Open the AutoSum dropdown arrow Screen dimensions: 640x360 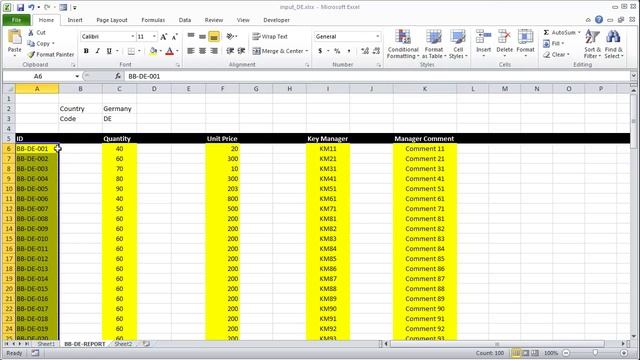pos(579,33)
